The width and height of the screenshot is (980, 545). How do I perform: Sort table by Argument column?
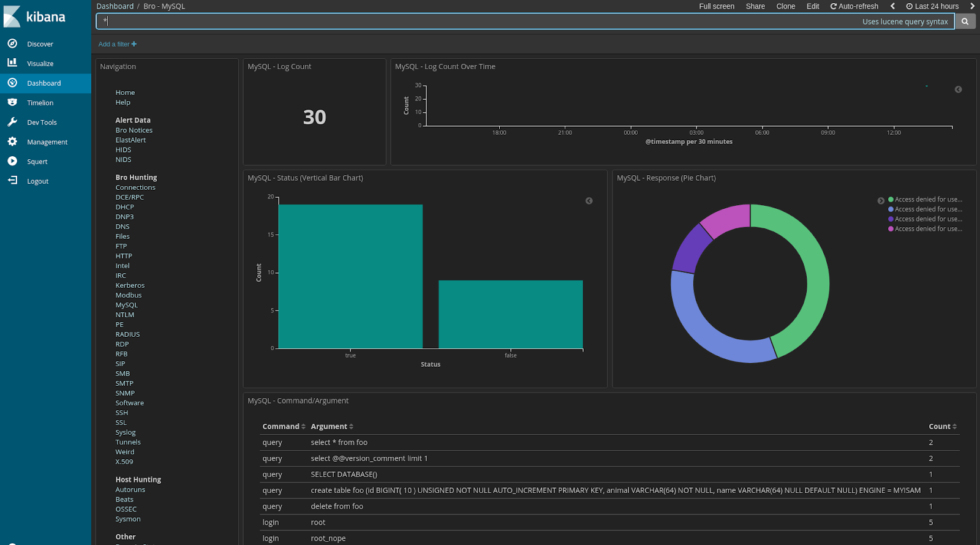[x=332, y=426]
